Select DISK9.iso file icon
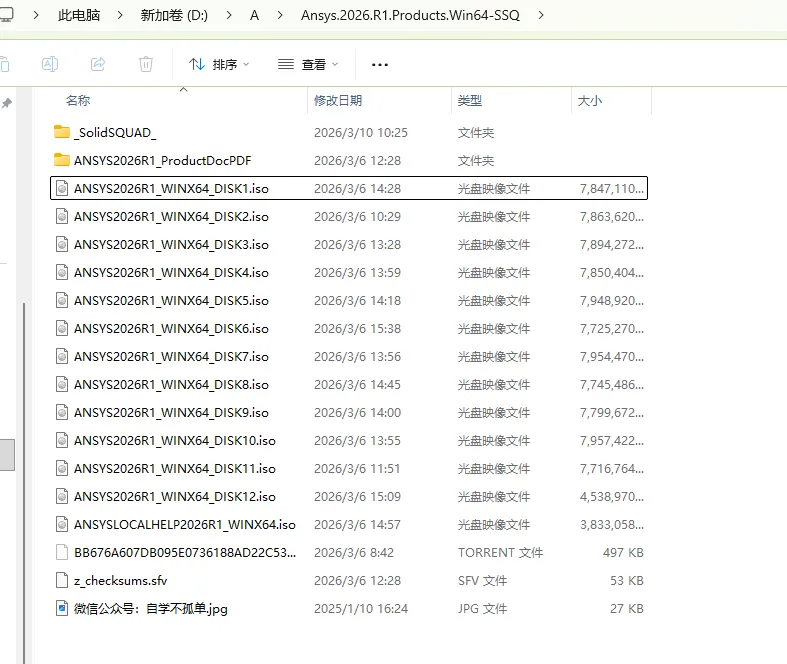Image resolution: width=787 pixels, height=664 pixels. point(62,412)
